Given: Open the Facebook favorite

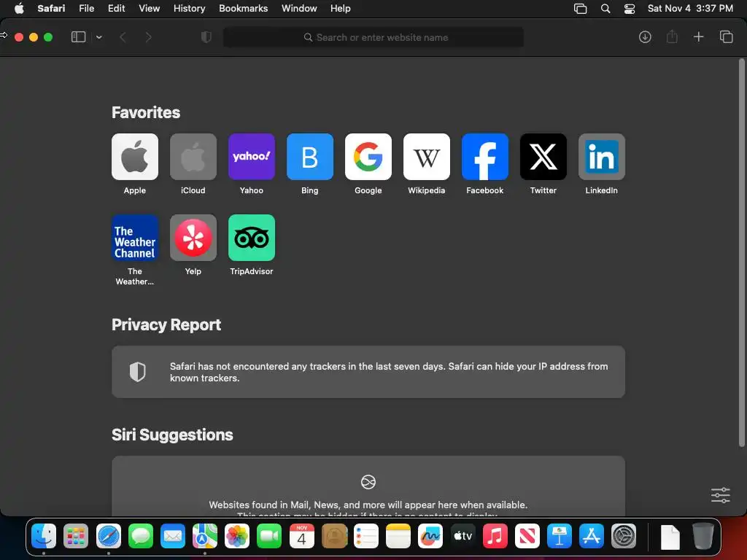Looking at the screenshot, I should coord(485,157).
